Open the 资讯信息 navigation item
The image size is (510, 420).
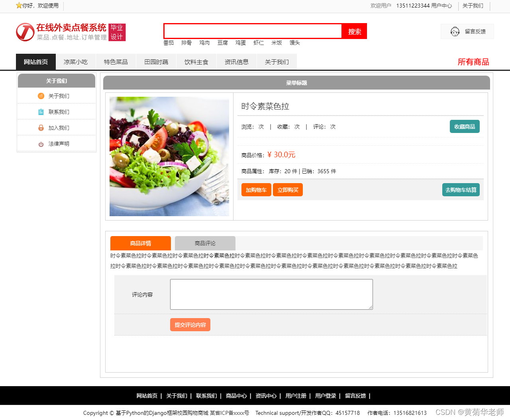tap(237, 62)
